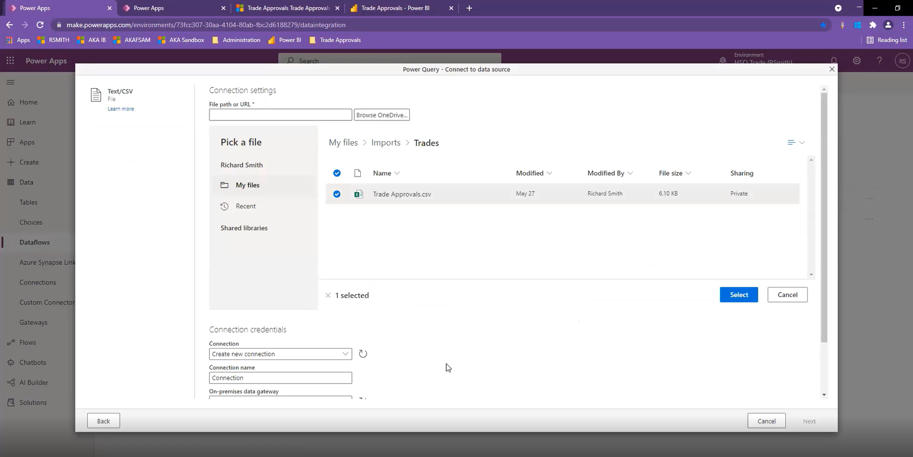
Task: Open Reading list in bookmarks bar
Action: pos(887,40)
